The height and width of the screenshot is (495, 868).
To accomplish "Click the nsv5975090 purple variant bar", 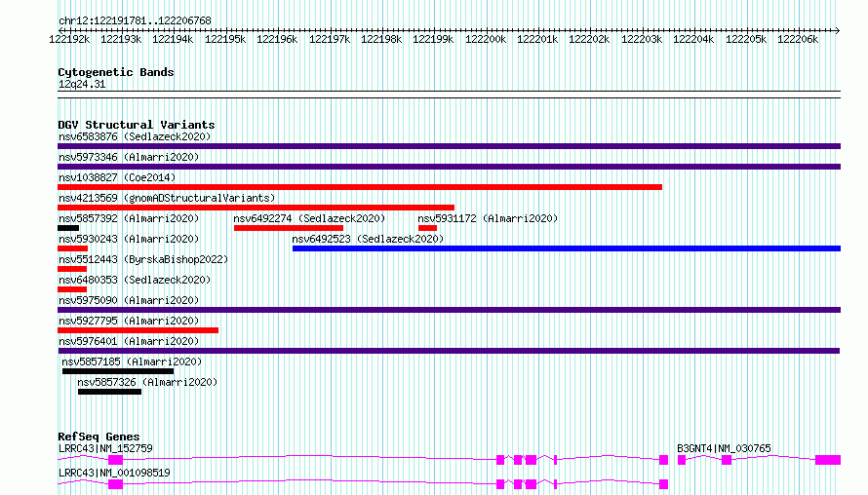I will pyautogui.click(x=449, y=310).
